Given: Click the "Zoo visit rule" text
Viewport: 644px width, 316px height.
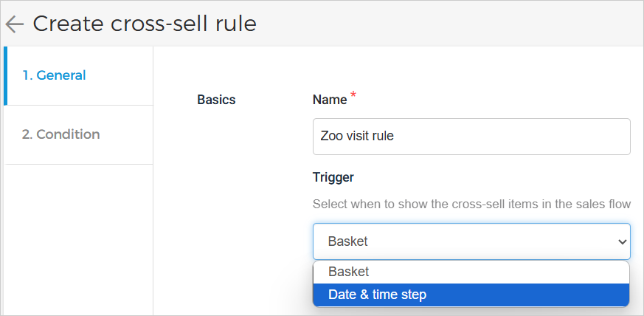Looking at the screenshot, I should coord(358,137).
